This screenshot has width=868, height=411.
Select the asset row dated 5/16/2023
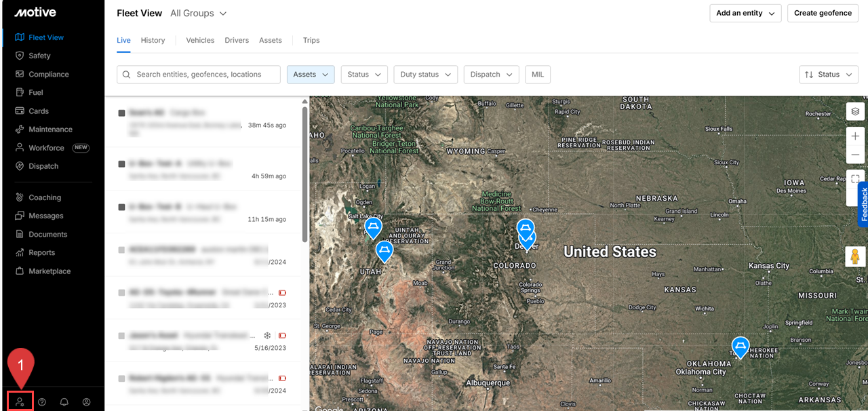click(203, 341)
